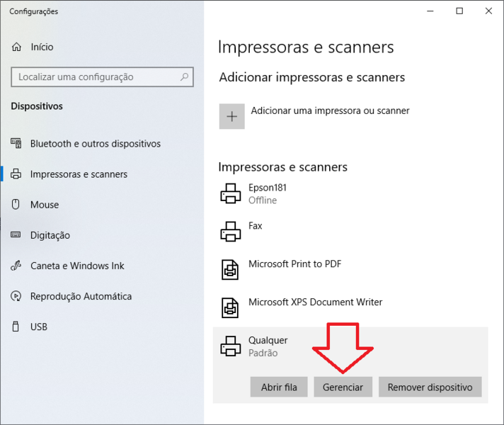
Task: Open Reprodução Automática settings
Action: [81, 296]
